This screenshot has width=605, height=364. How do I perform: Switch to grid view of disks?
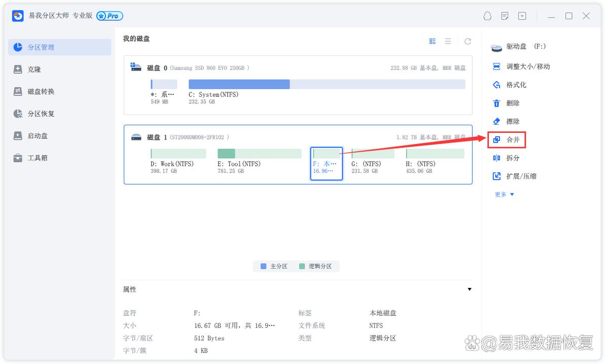coord(433,41)
